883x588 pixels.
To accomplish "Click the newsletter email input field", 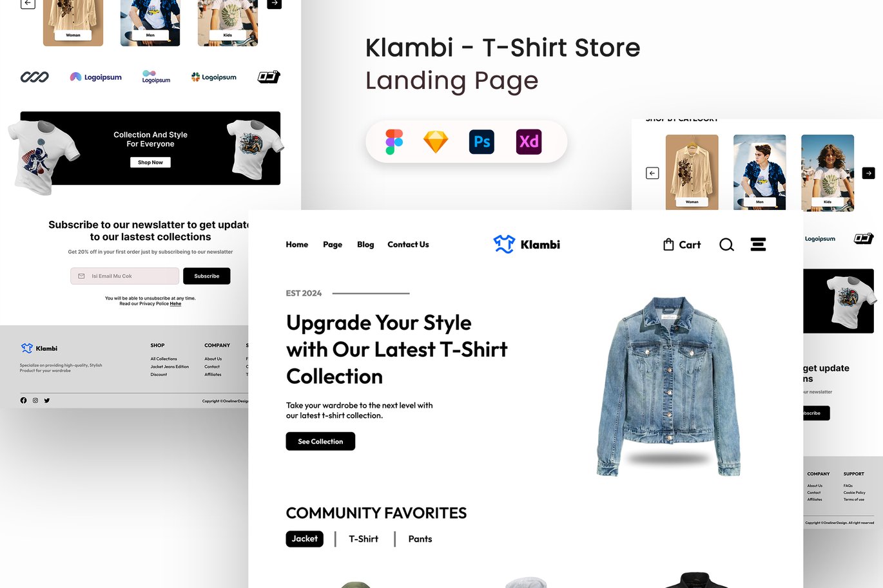I will click(x=124, y=276).
